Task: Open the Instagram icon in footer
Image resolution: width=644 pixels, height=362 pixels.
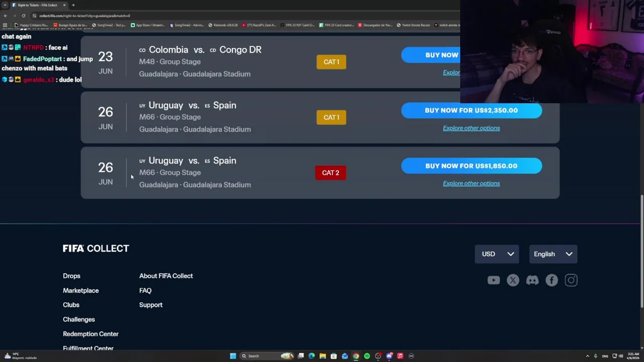Action: click(571, 281)
